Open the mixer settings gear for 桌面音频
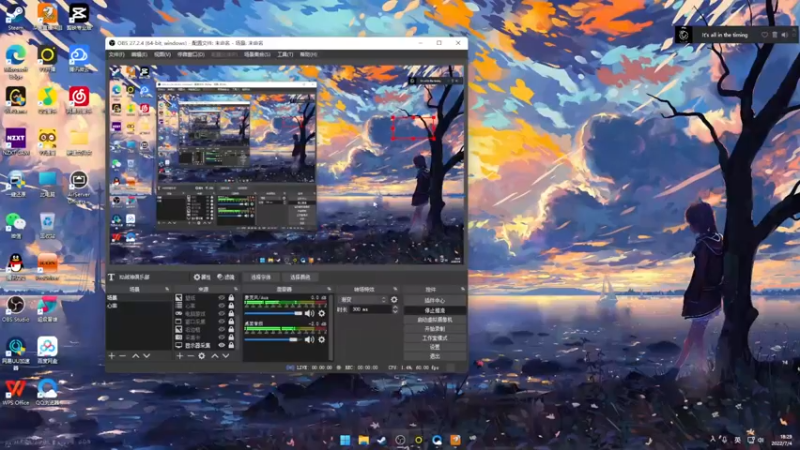This screenshot has height=450, width=800. tap(321, 339)
